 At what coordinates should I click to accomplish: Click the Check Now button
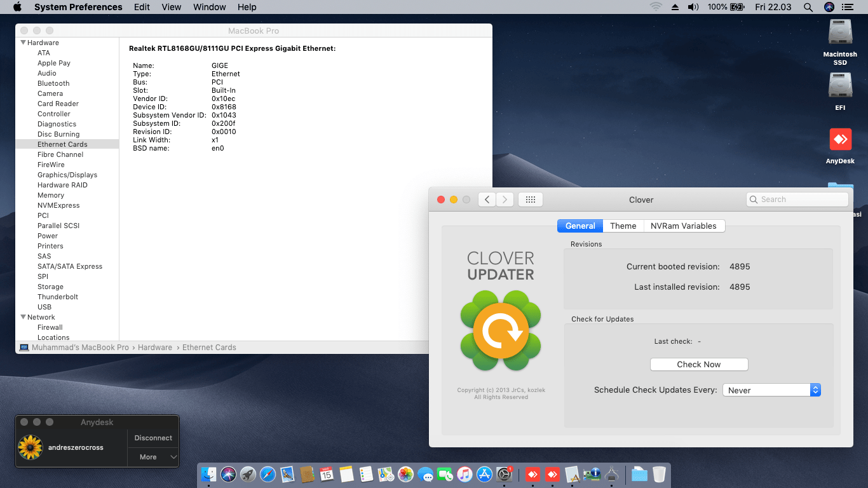[x=699, y=364]
